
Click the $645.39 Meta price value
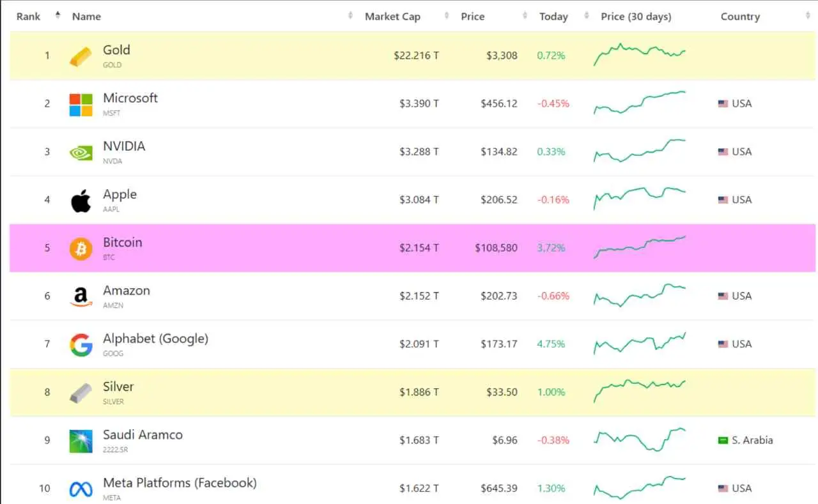(x=499, y=489)
